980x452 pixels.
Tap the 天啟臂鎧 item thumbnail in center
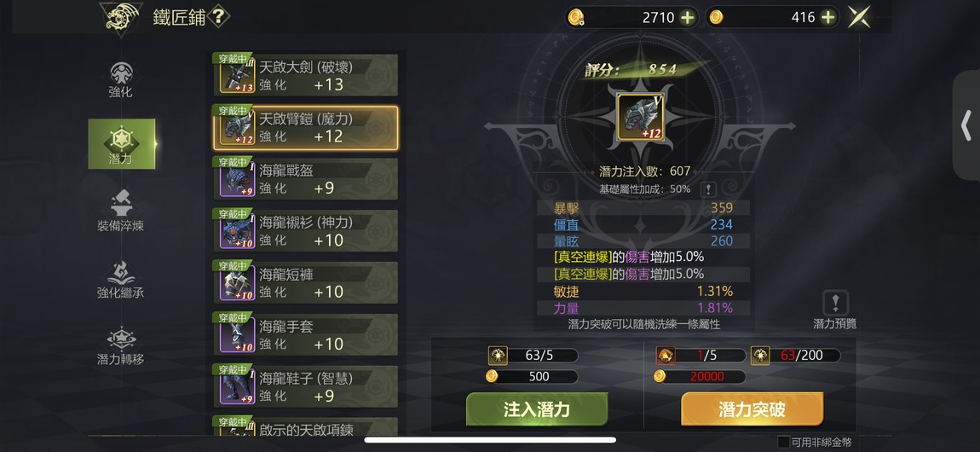tap(641, 117)
